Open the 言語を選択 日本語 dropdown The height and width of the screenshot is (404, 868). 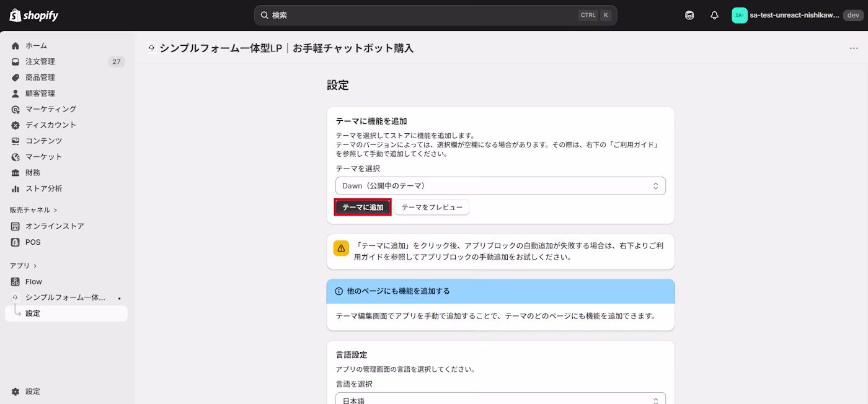point(500,398)
